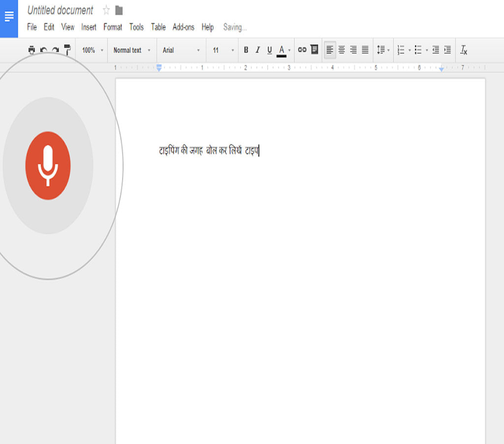Click the Undo icon
The width and height of the screenshot is (504, 444).
coord(43,50)
